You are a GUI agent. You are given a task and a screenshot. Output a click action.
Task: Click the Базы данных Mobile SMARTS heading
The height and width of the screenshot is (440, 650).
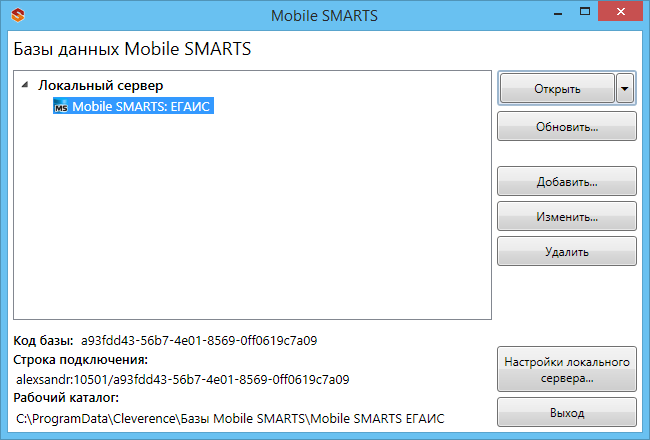(x=132, y=49)
